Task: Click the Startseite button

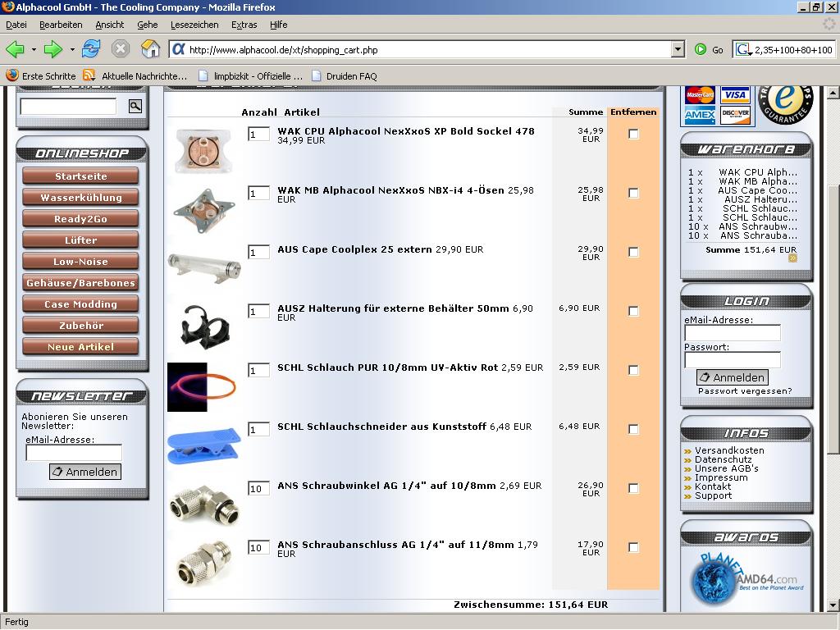Action: tap(81, 176)
